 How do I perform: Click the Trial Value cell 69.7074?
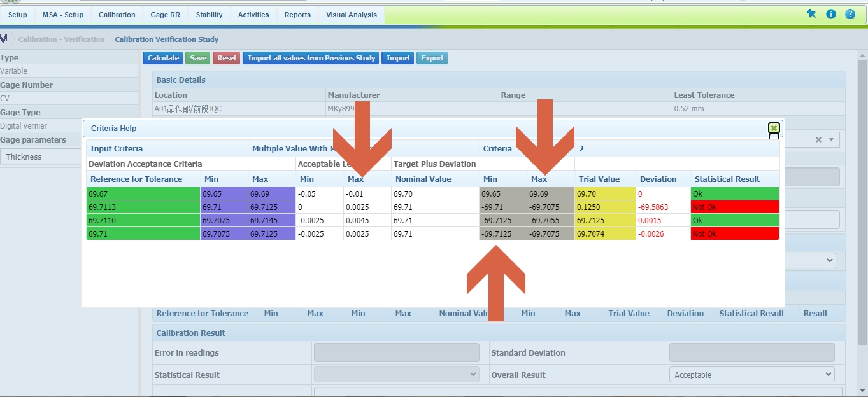[x=605, y=233]
